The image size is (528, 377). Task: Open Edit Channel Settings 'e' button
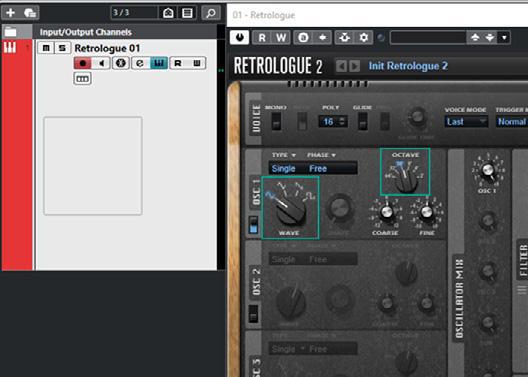click(x=140, y=63)
